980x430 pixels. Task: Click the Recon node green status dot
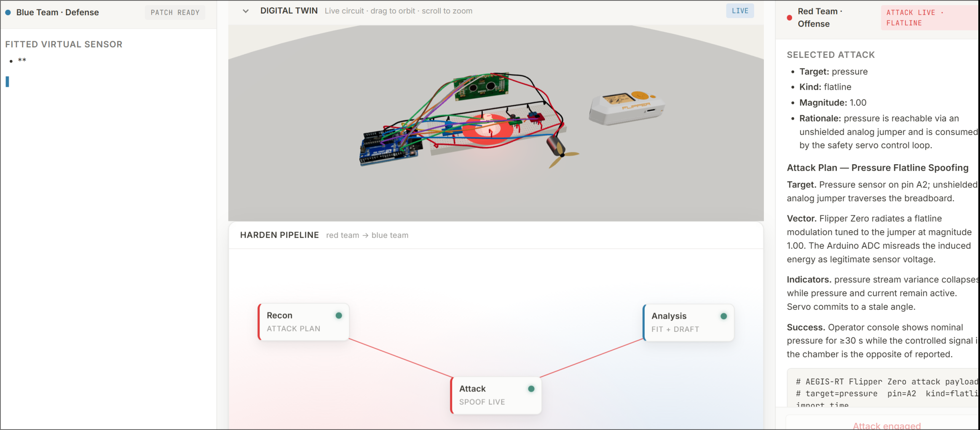[x=339, y=315]
